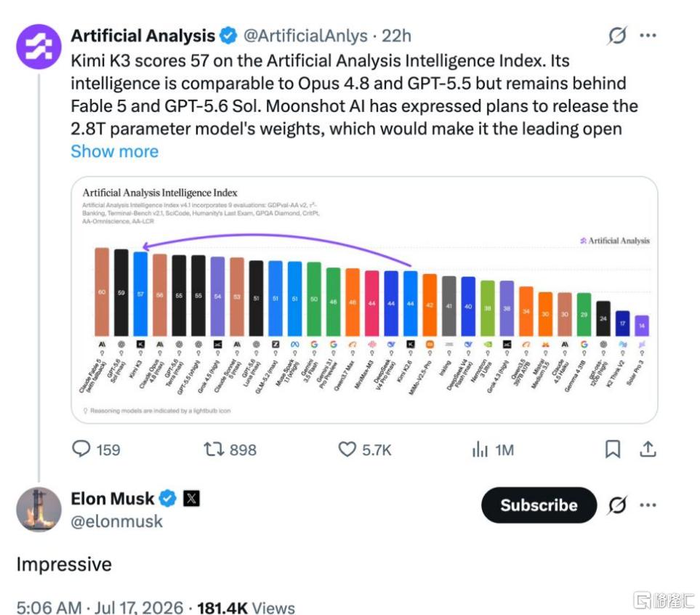Open view analytics showing 1M
The height and width of the screenshot is (615, 700).
coord(480,449)
